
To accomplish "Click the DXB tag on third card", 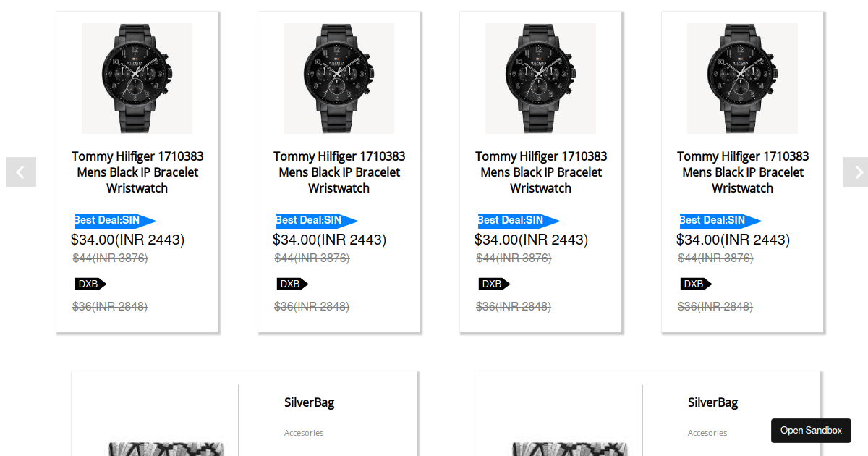I will [493, 284].
